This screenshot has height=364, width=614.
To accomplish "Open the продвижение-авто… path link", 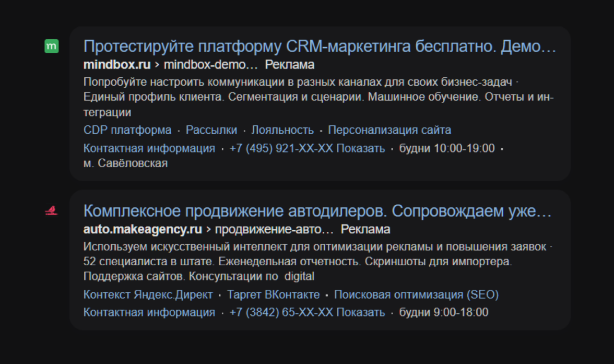I will tap(274, 229).
